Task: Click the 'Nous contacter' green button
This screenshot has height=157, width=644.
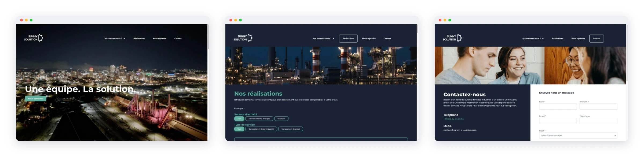Action: pyautogui.click(x=36, y=99)
